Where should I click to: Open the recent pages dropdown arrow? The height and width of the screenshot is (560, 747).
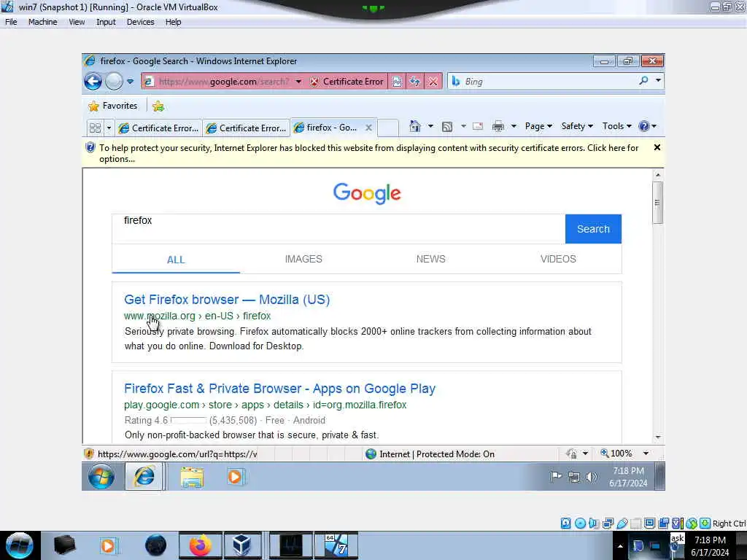130,82
